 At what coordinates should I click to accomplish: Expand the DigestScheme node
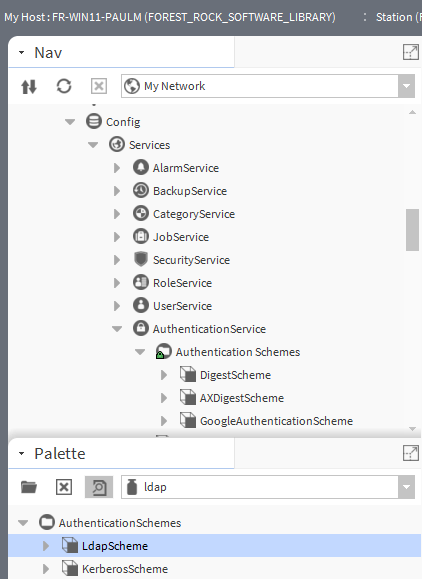[164, 375]
